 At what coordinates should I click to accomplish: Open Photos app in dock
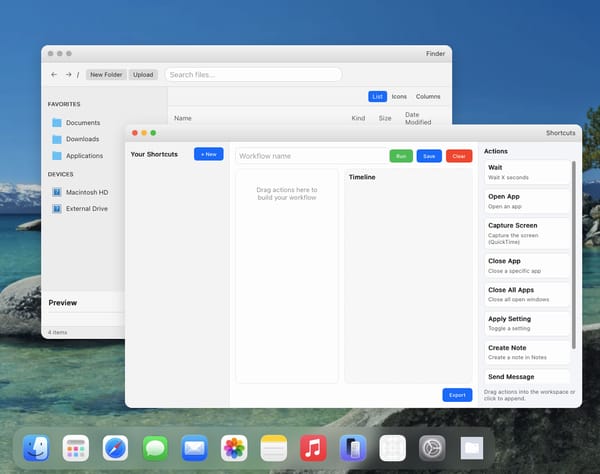pos(234,448)
